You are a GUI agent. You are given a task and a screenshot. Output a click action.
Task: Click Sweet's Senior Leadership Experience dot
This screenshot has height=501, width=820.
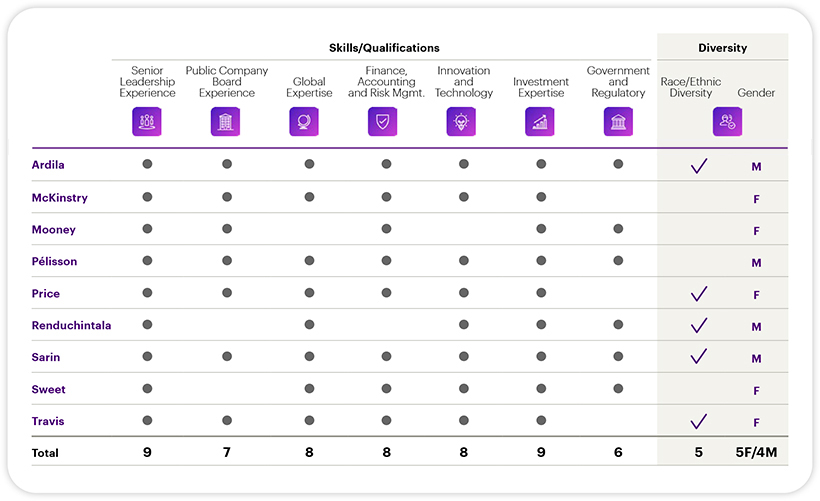[147, 389]
